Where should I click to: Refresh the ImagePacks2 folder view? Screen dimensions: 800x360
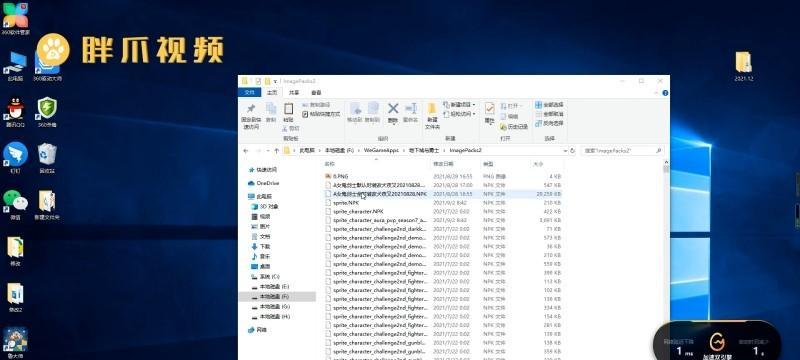573,151
